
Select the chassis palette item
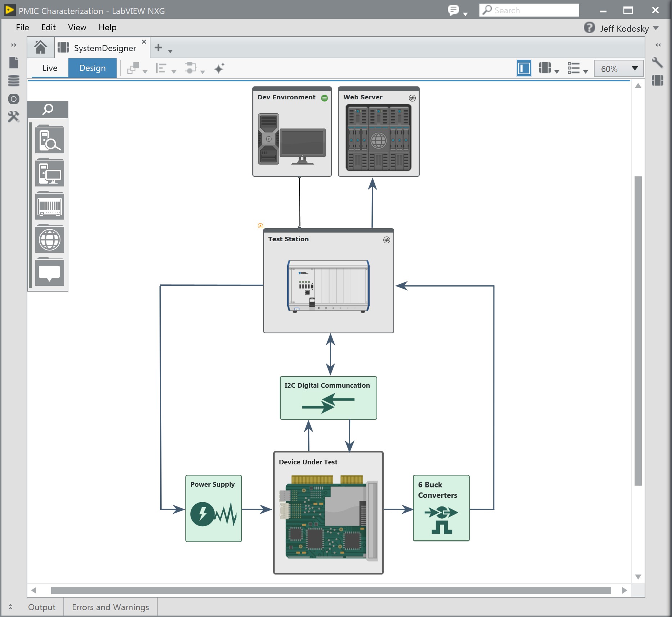coord(50,206)
